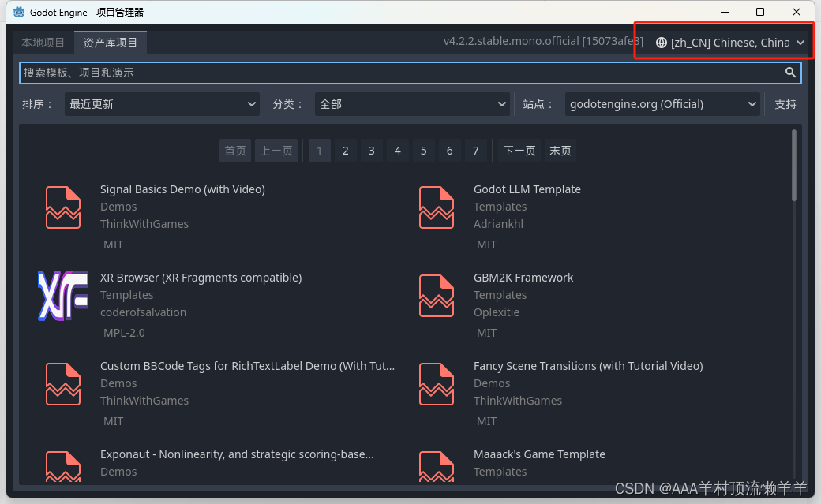
Task: Open Custom BBCode Tags demo icon
Action: [63, 384]
